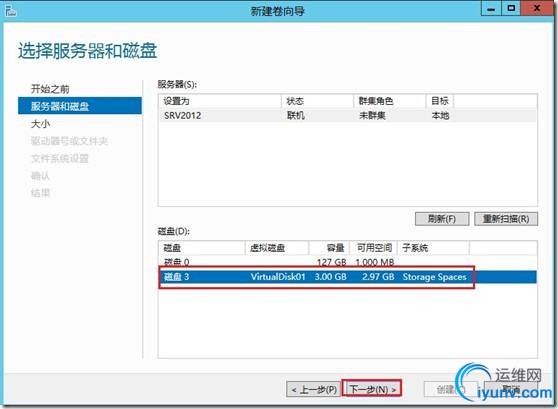Image resolution: width=558 pixels, height=409 pixels.
Task: Minimize the New Volume Wizard window
Action: click(491, 9)
